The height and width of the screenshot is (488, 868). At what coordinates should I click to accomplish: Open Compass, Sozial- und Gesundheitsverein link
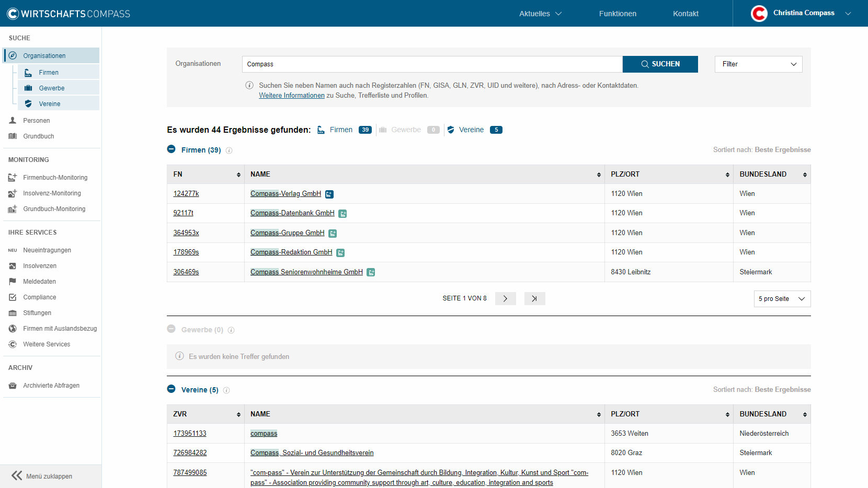[312, 453]
